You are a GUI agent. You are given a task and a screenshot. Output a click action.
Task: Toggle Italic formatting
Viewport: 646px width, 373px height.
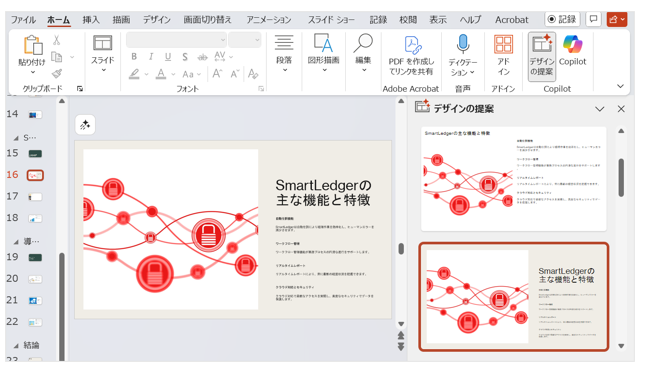click(151, 56)
